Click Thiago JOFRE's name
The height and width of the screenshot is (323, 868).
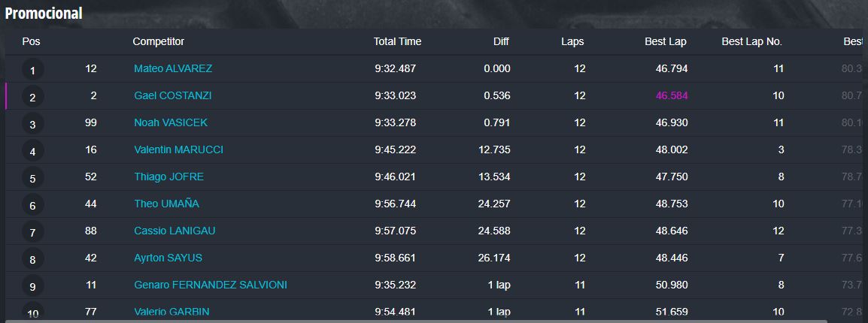[x=168, y=177]
